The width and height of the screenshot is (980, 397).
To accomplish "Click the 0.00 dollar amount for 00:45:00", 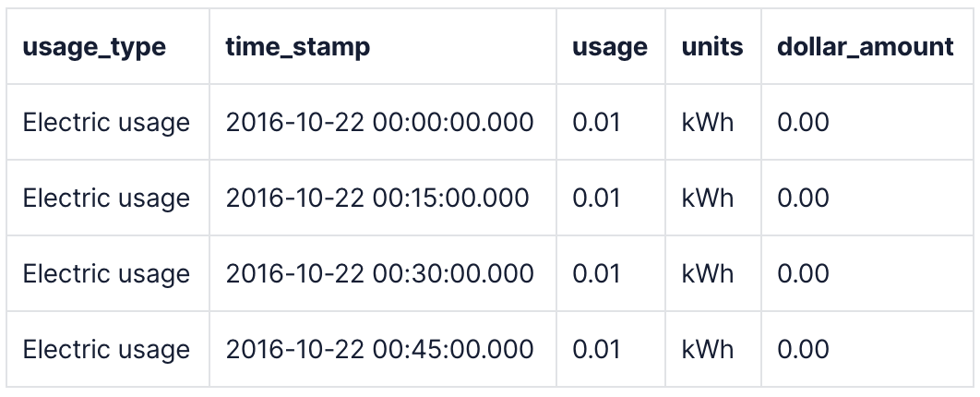I will (803, 349).
